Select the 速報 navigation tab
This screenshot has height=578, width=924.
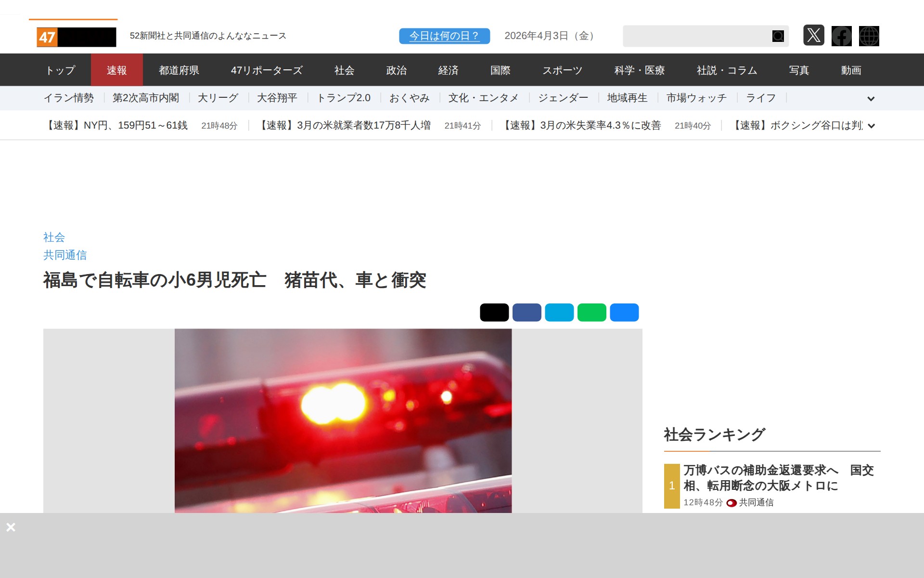[x=116, y=70]
